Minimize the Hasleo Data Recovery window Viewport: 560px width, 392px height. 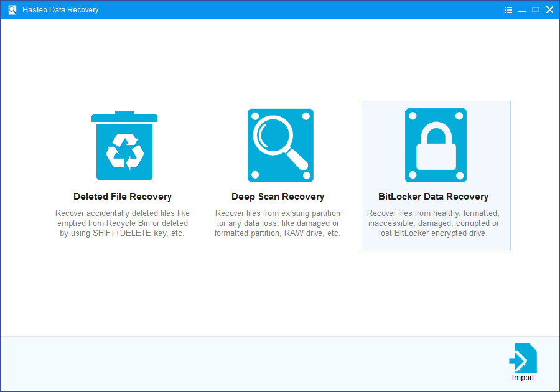(x=522, y=11)
